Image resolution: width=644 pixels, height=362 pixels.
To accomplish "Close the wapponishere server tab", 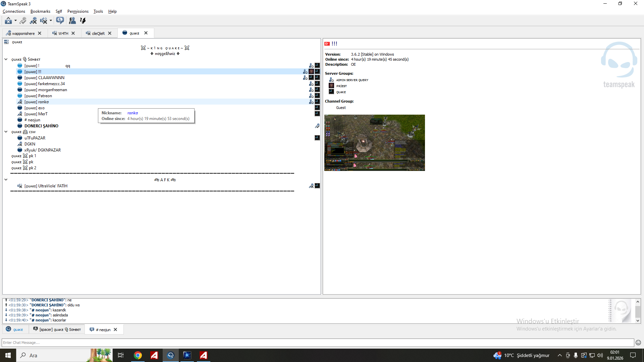I will click(x=40, y=33).
